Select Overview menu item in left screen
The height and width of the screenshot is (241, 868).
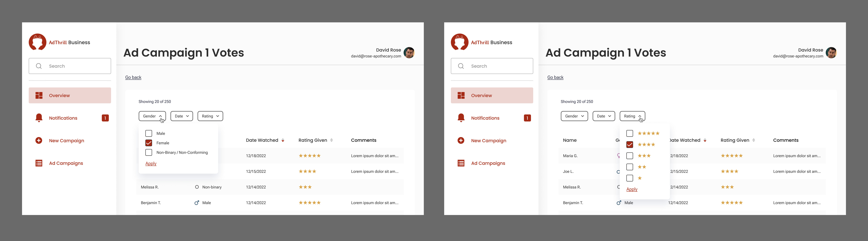click(70, 95)
